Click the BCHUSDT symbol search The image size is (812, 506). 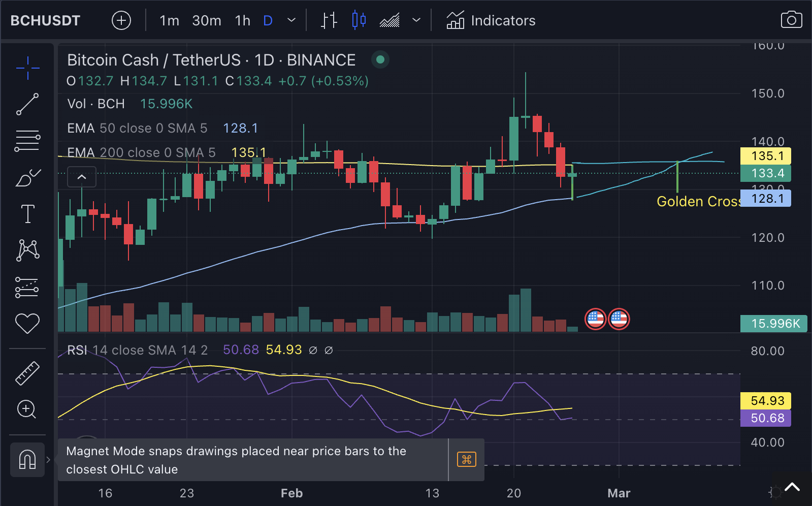tap(46, 20)
